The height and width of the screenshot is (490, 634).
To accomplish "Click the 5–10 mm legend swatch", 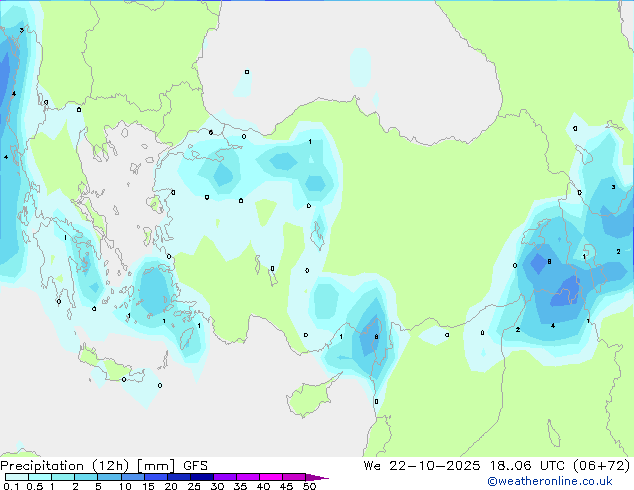I will pos(109,477).
